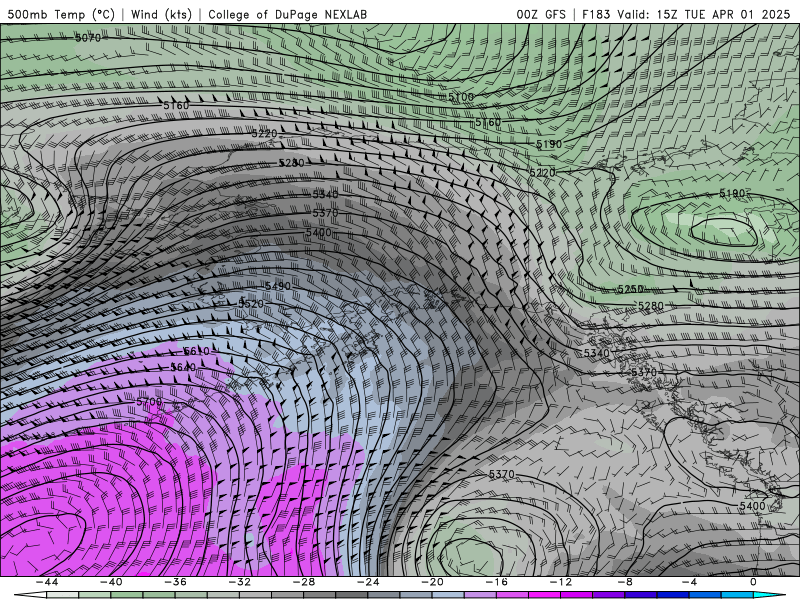Click the 5070 height contour label

point(88,38)
